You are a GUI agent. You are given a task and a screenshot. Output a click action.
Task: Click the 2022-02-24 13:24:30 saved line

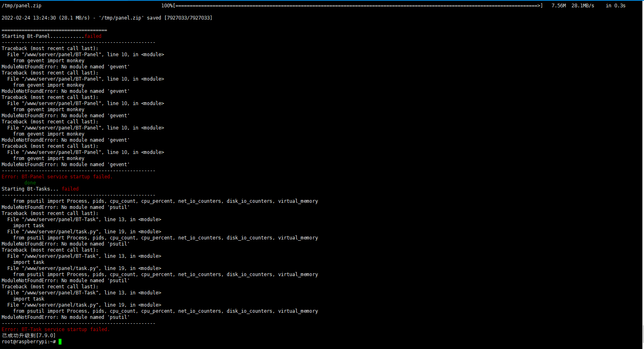point(107,18)
